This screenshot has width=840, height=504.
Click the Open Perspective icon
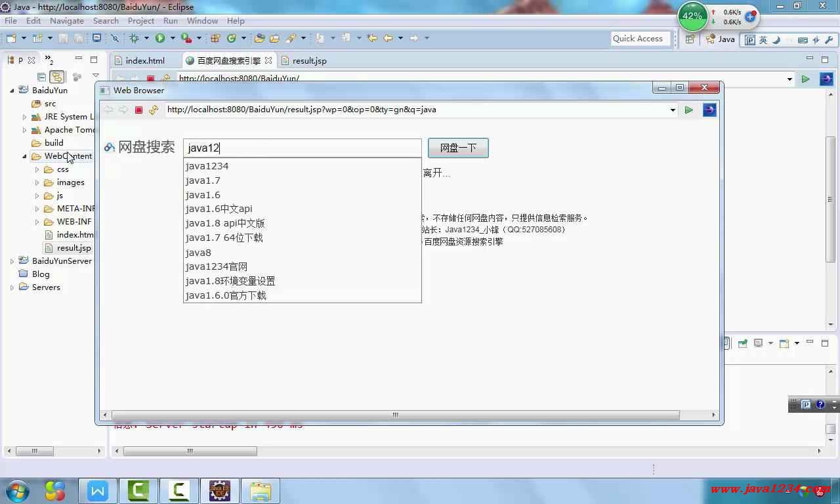(690, 39)
